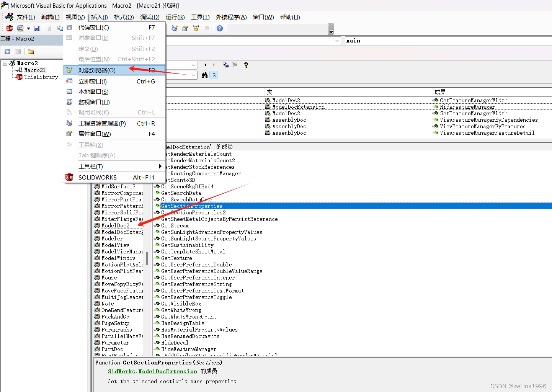The width and height of the screenshot is (552, 392).
Task: Choose 立即窗口(I) menu entry
Action: (x=114, y=81)
